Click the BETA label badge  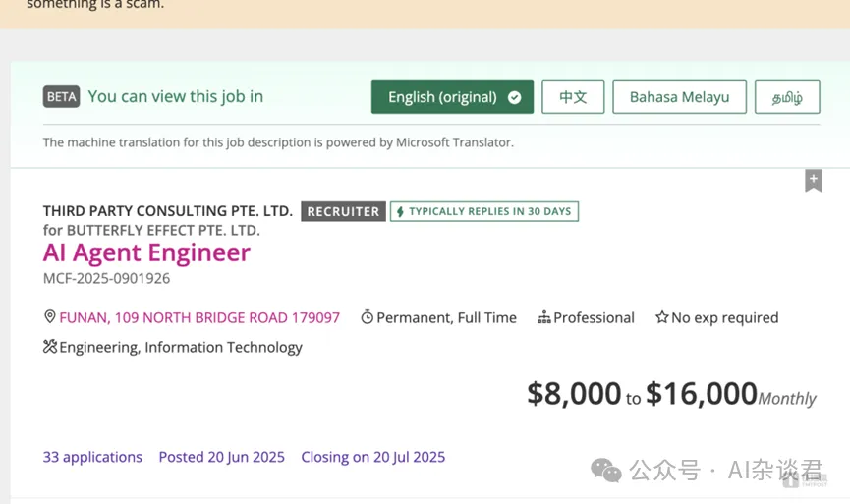61,97
